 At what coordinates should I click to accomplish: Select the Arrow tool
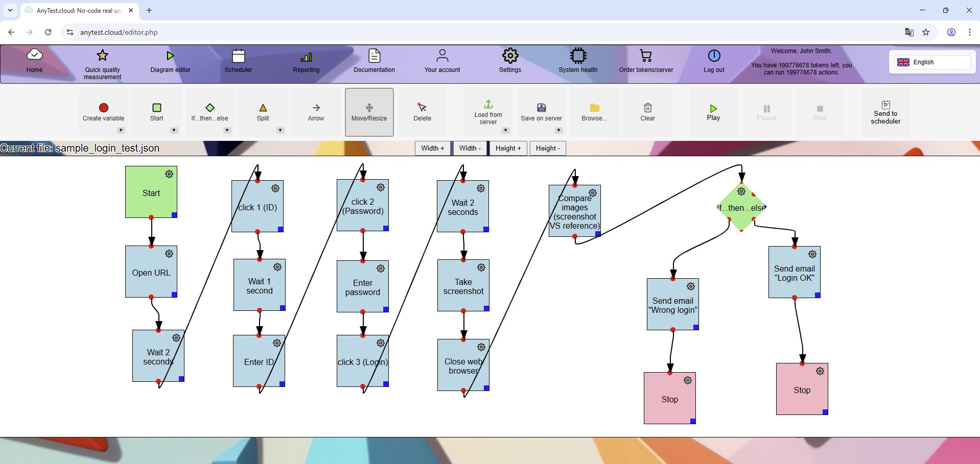(x=316, y=111)
